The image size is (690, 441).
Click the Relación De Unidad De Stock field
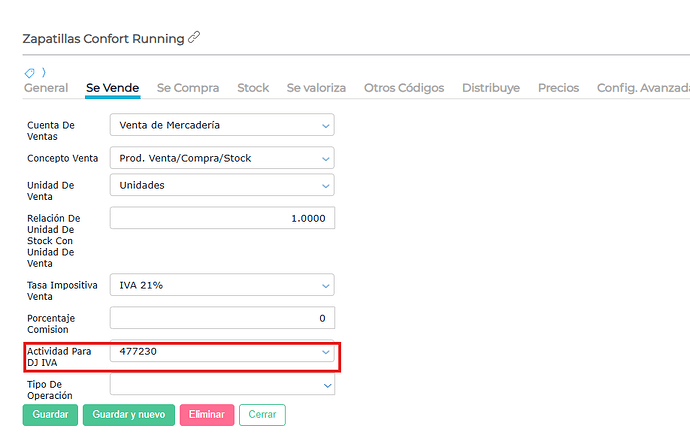tap(222, 218)
